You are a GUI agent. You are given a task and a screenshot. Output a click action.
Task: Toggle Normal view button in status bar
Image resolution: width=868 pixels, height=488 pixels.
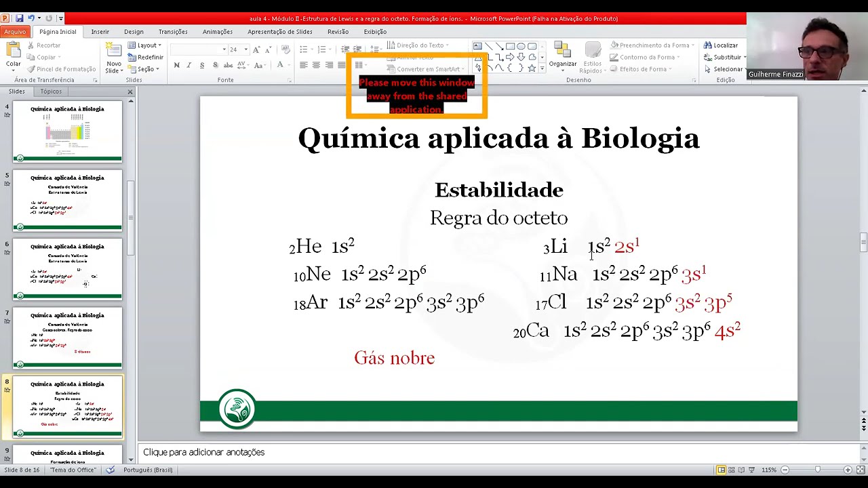(721, 470)
